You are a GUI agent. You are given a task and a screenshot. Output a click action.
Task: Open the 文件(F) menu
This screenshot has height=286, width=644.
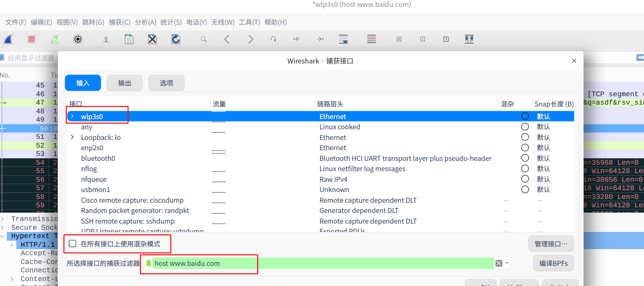[16, 22]
